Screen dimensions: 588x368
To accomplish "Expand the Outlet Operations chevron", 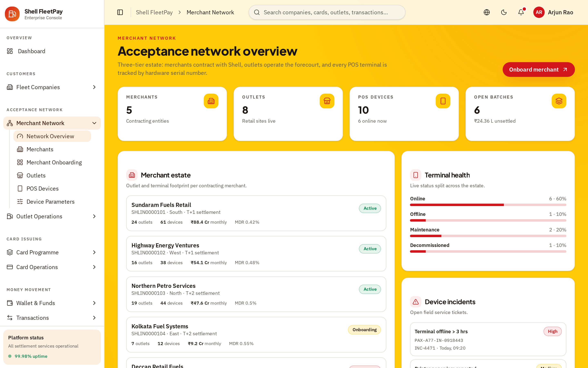I will pos(94,216).
